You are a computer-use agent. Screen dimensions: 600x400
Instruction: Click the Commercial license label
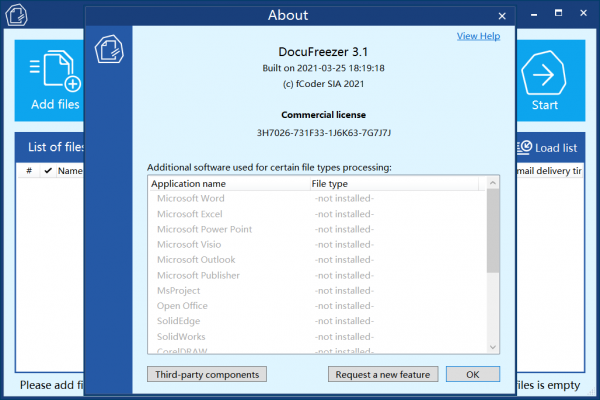323,115
